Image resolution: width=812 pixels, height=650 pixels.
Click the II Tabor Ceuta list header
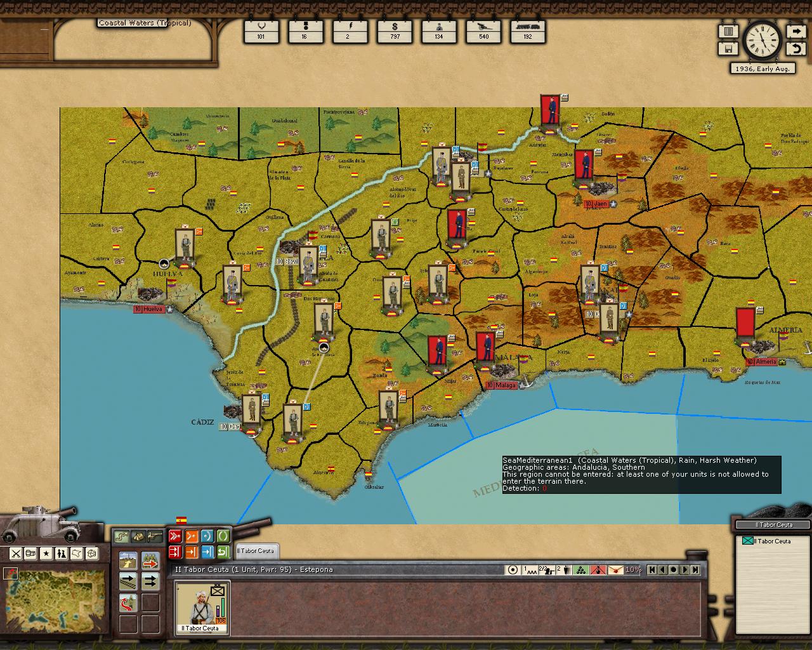(773, 525)
